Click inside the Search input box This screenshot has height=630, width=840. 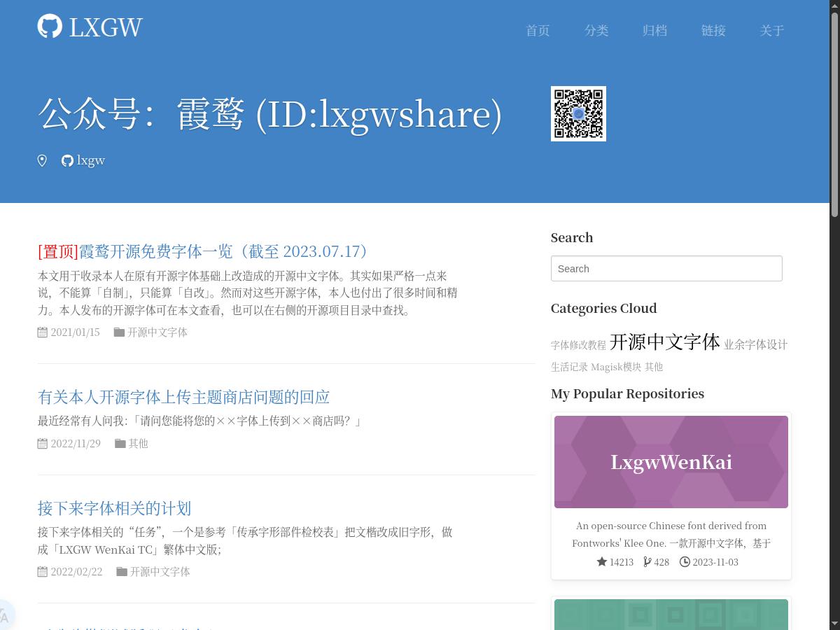(666, 268)
